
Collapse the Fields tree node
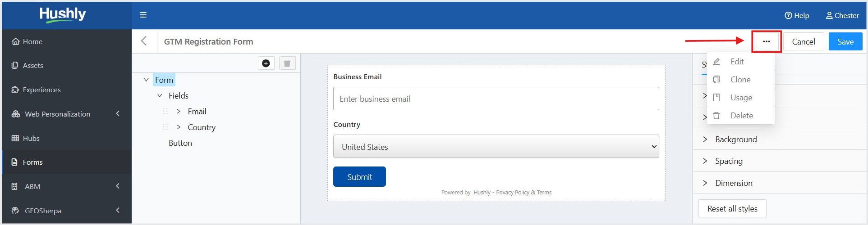tap(160, 95)
